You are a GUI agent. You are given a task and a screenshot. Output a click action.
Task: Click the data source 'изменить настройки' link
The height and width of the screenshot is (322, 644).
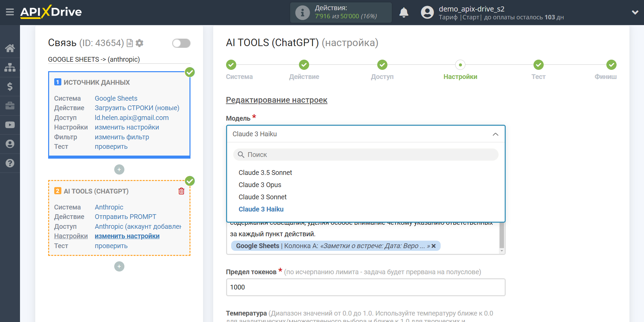pyautogui.click(x=127, y=127)
